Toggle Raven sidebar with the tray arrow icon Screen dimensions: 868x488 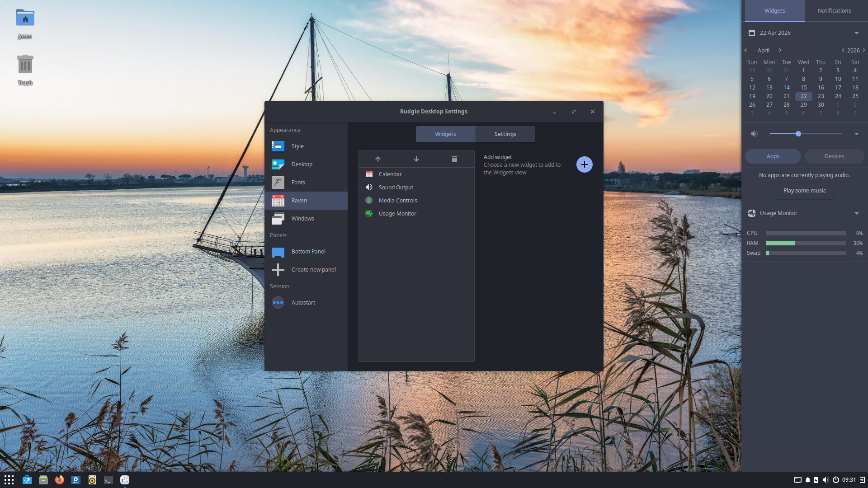[862, 480]
